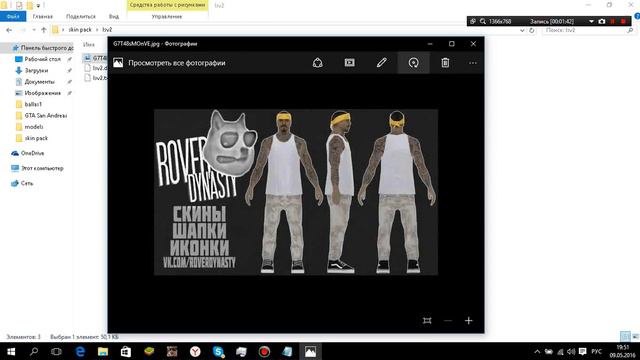Image resolution: width=640 pixels, height=360 pixels.
Task: Open the Action Center notifications icon
Action: 582,351
